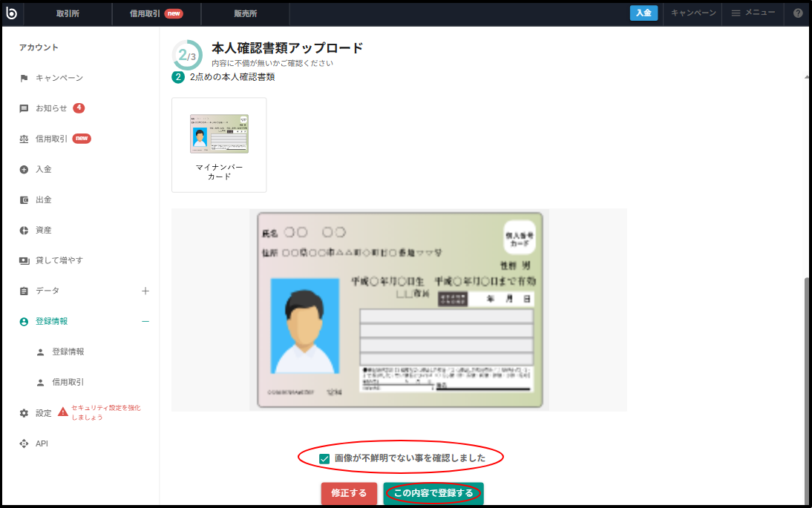Open 出金 from the sidebar icon
Screen dimensions: 812x508
[x=24, y=199]
